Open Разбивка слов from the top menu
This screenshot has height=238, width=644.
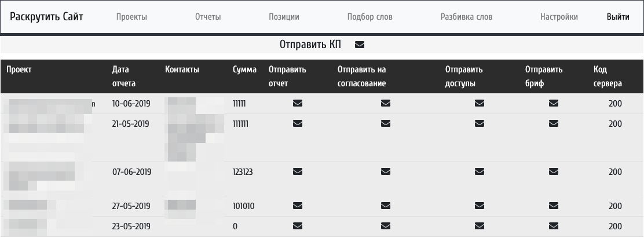point(466,17)
